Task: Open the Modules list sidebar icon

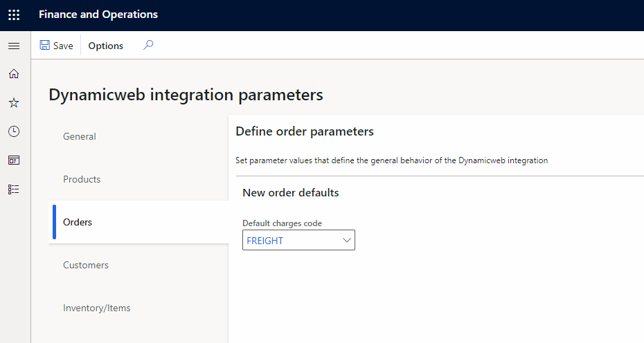Action: pos(14,189)
